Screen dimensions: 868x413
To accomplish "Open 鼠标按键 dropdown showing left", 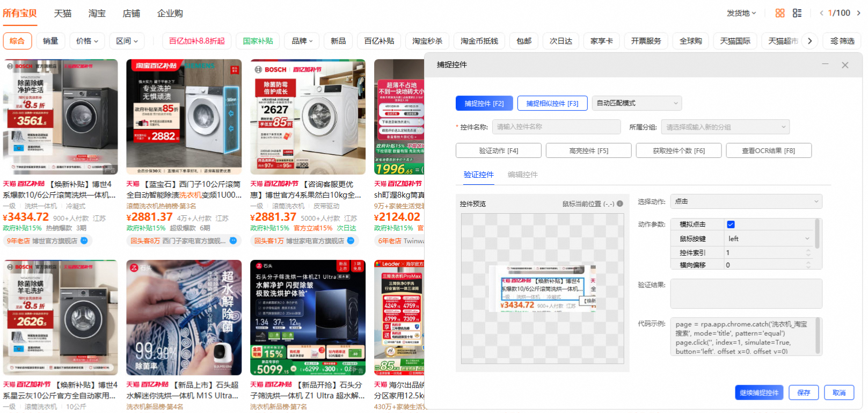I will coord(769,238).
